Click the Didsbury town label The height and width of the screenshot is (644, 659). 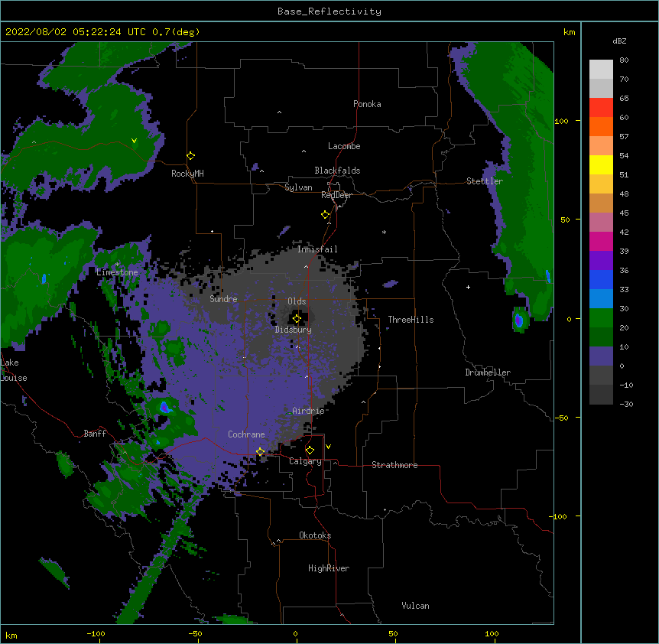[x=294, y=330]
